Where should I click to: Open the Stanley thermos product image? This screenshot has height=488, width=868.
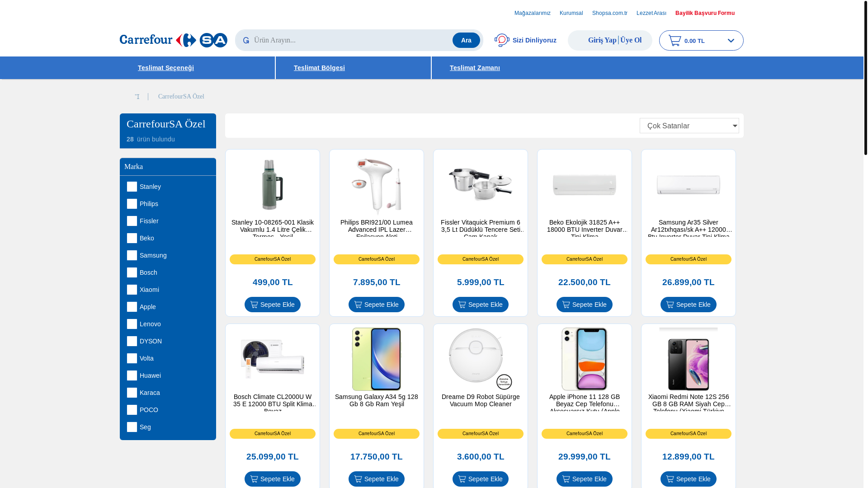tap(273, 185)
